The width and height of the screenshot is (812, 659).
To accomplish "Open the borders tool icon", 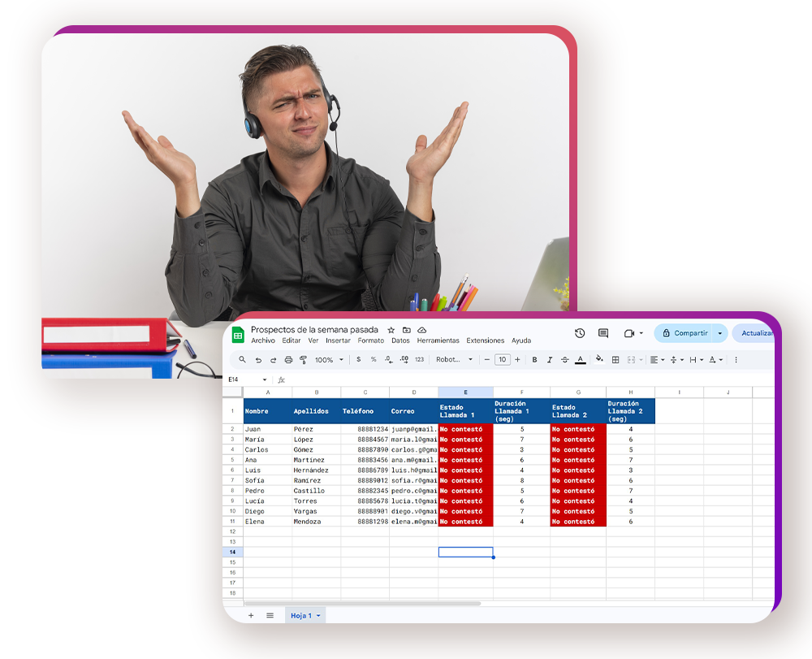I will (615, 360).
